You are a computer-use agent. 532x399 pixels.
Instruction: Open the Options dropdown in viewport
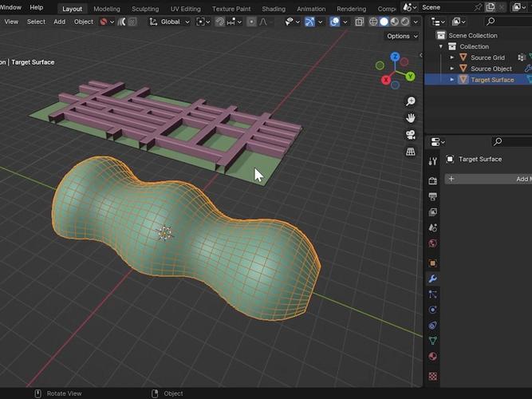[x=402, y=36]
